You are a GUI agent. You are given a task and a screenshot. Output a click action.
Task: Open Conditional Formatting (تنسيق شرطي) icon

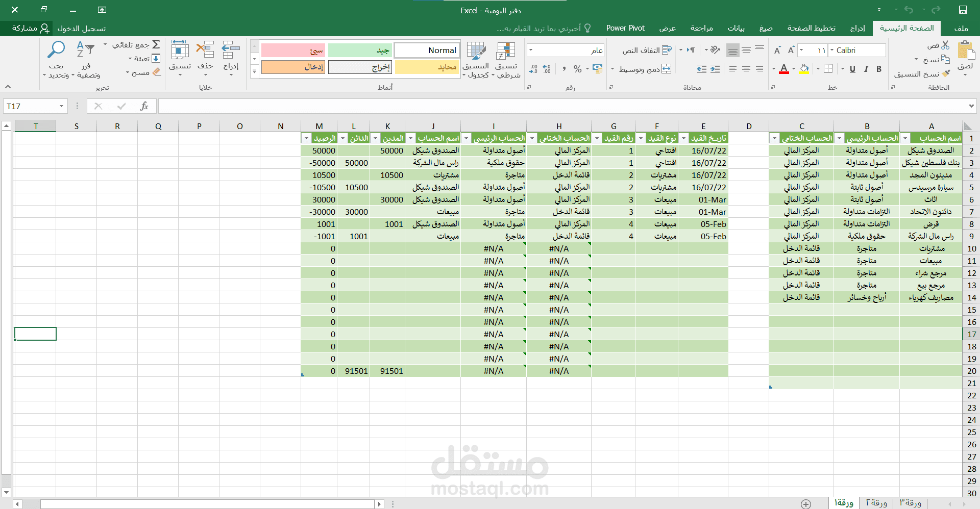506,51
